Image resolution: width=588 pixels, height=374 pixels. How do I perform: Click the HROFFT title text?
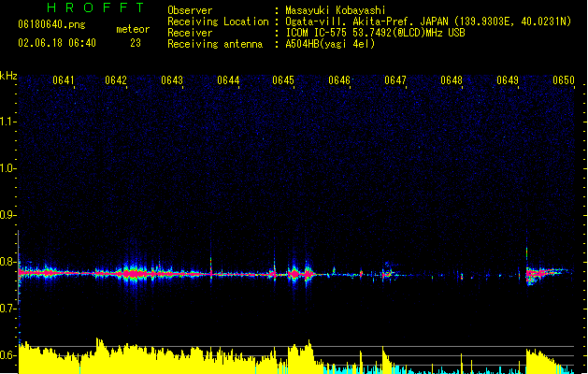(96, 7)
